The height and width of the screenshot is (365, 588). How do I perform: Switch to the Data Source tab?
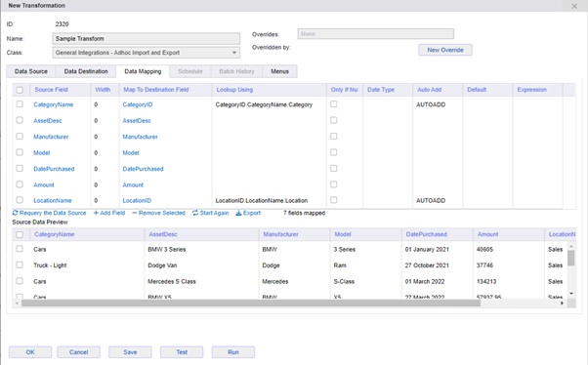(x=31, y=71)
